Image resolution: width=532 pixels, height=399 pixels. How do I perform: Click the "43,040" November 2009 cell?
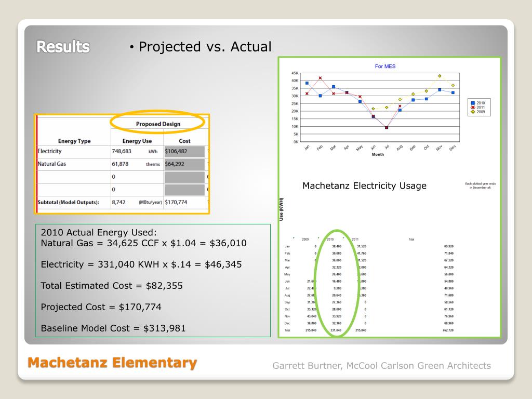312,316
